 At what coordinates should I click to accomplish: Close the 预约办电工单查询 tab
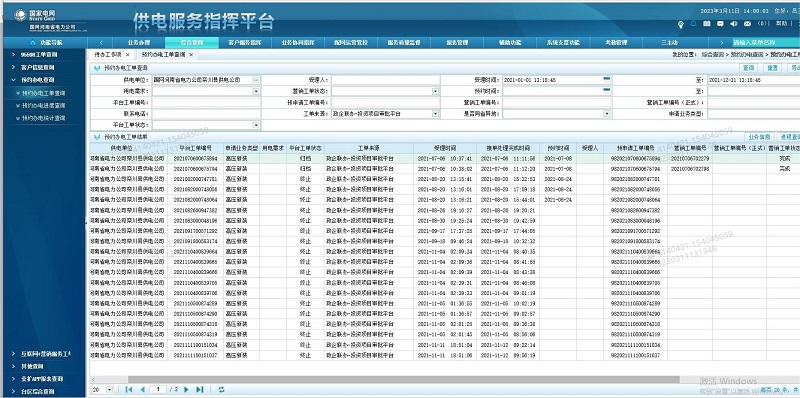(x=191, y=55)
